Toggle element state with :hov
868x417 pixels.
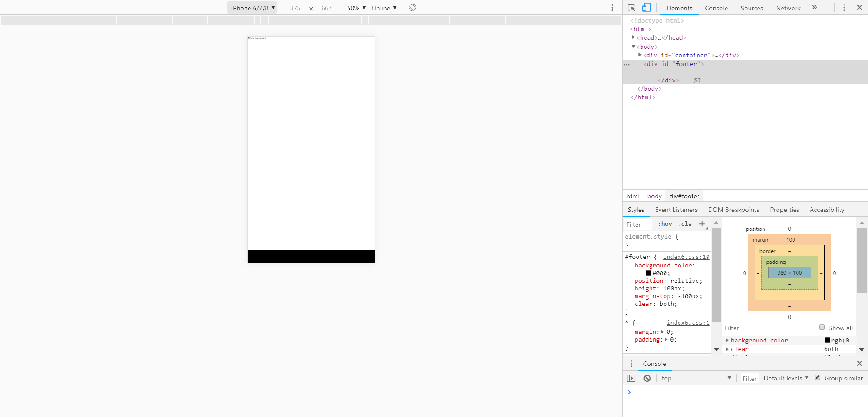tap(665, 224)
